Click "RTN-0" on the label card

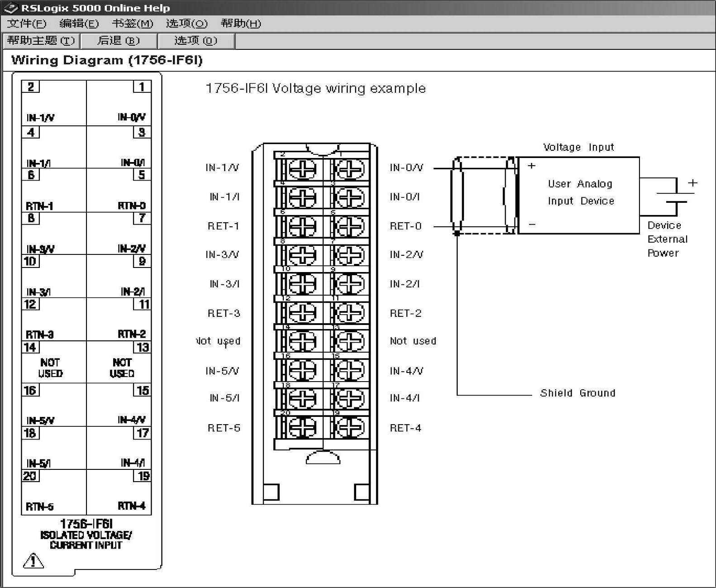132,206
